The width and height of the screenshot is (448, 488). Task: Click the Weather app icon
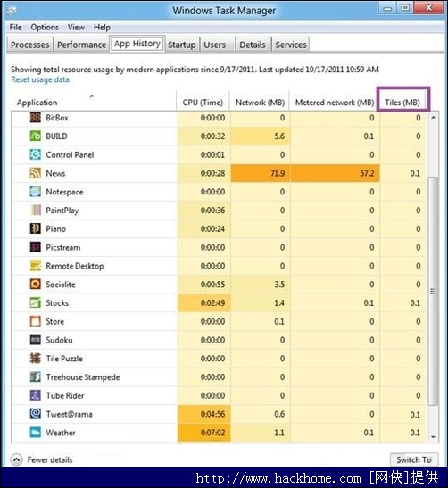pyautogui.click(x=35, y=433)
